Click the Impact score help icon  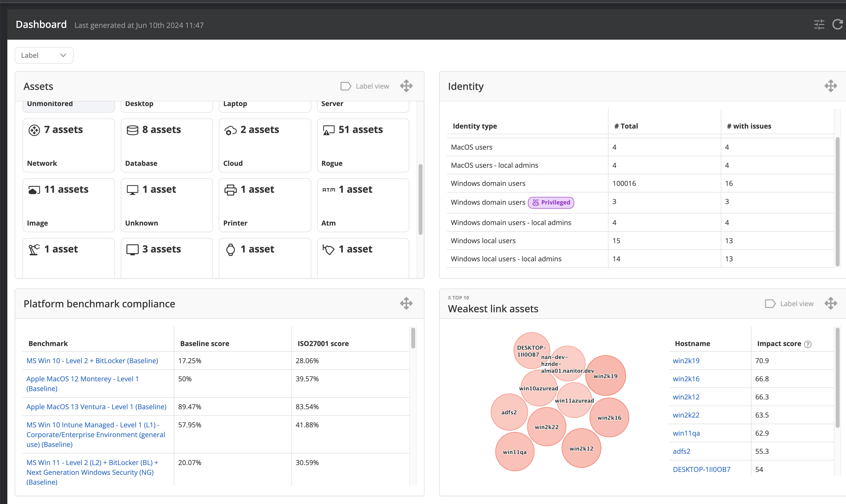[808, 344]
